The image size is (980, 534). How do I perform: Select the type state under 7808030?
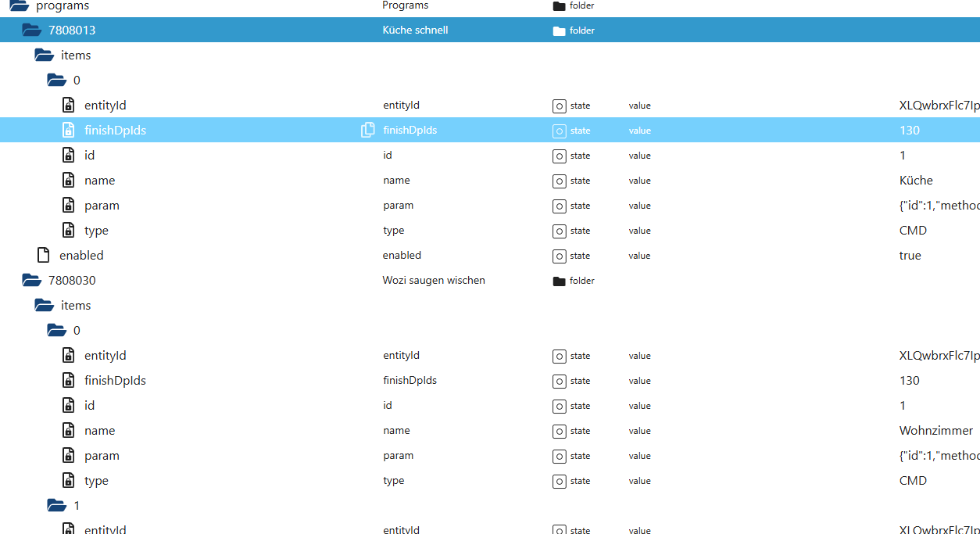[96, 480]
